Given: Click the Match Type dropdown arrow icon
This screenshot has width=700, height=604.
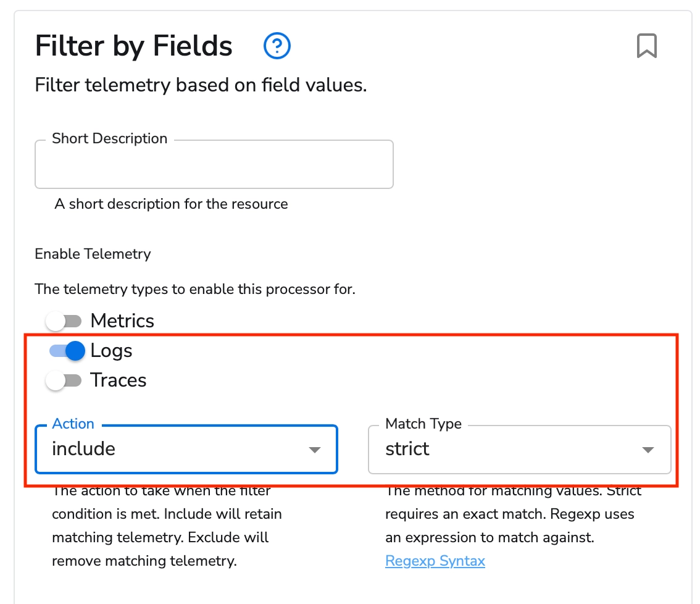Looking at the screenshot, I should pyautogui.click(x=648, y=450).
